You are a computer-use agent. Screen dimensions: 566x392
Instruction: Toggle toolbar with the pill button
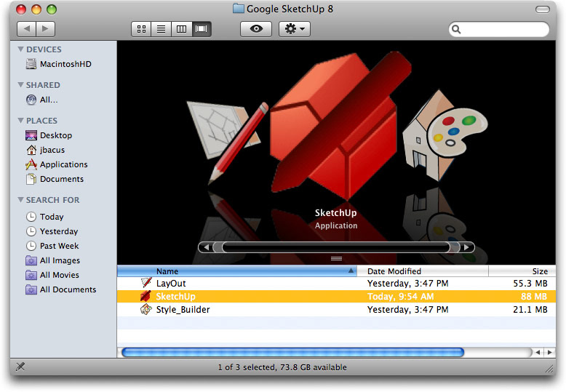(542, 9)
